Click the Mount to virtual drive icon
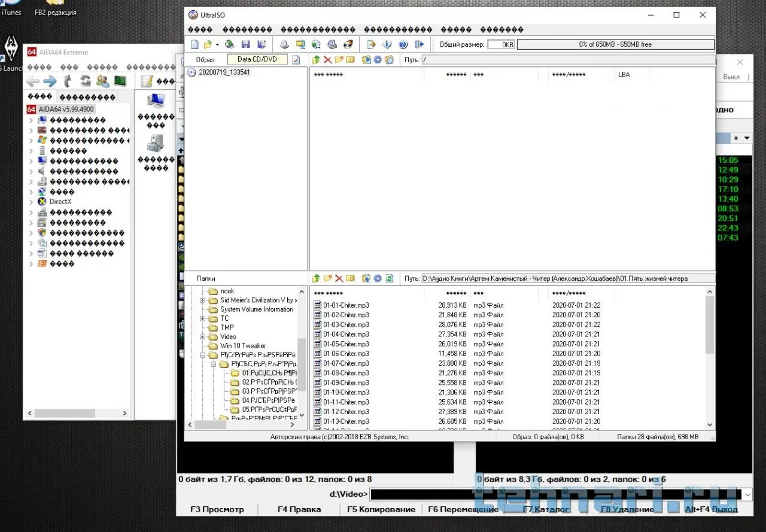Screen dimensions: 766x532 332,44
